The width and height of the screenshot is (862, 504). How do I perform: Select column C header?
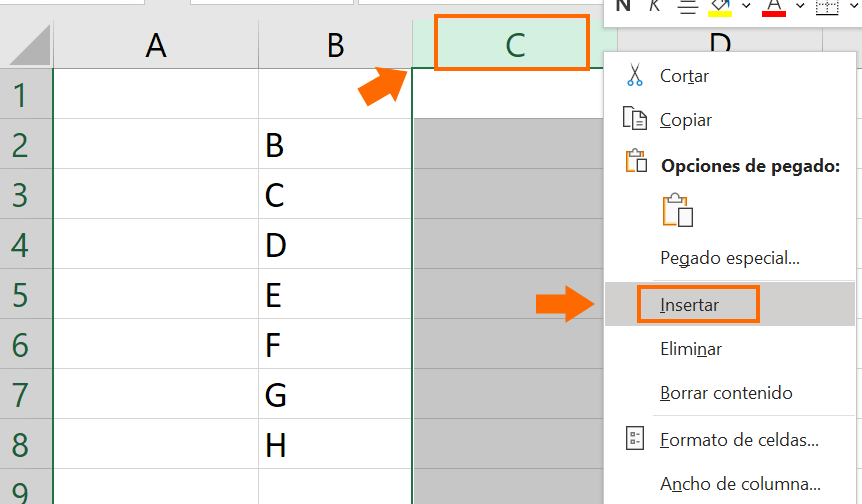point(514,44)
